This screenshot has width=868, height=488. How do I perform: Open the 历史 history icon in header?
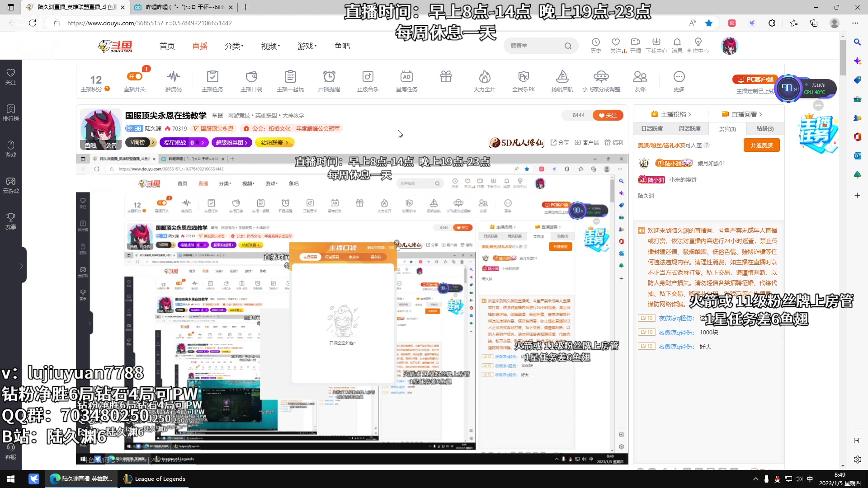596,46
